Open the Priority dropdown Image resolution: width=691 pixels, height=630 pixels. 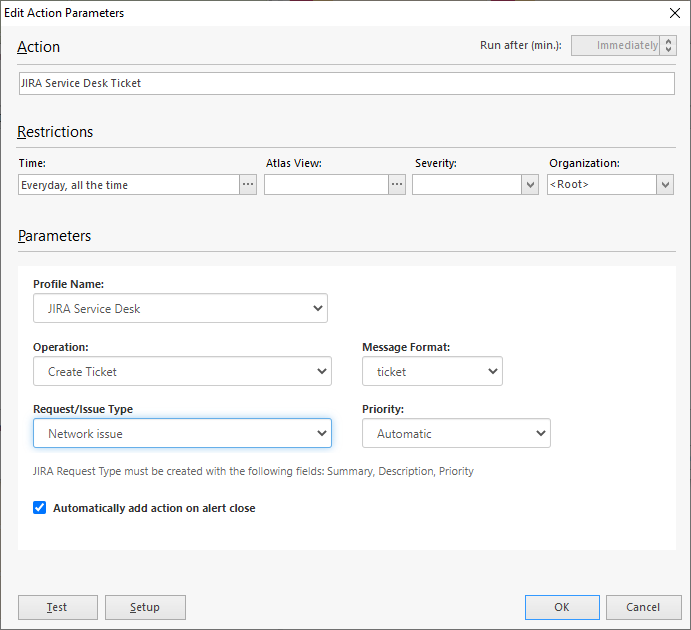(456, 433)
